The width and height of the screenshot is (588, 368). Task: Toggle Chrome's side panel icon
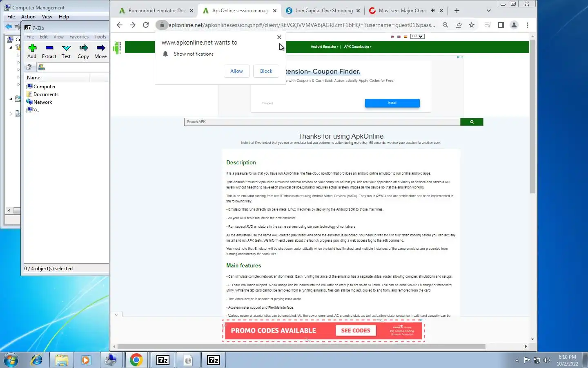(x=501, y=25)
